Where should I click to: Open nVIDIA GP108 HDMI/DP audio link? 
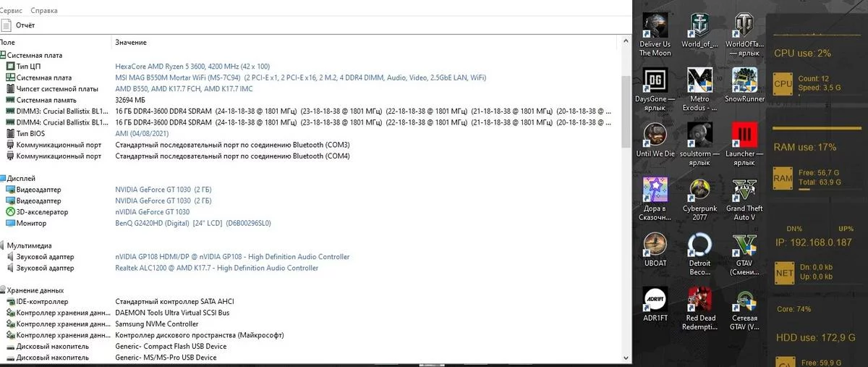pos(232,256)
